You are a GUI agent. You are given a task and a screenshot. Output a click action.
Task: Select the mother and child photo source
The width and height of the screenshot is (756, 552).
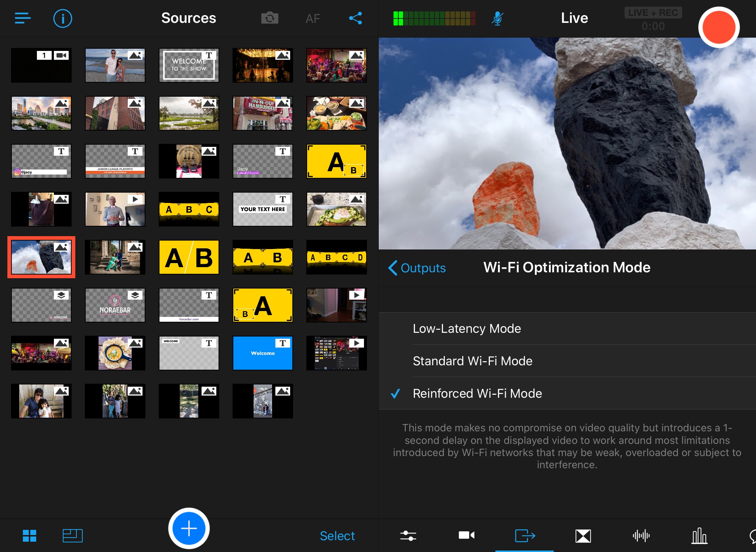[x=41, y=401]
